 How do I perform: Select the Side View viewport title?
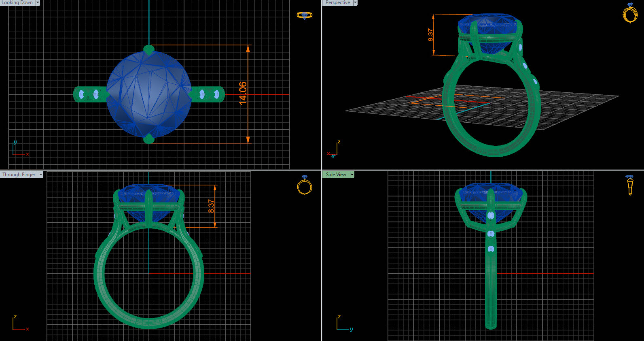point(336,175)
